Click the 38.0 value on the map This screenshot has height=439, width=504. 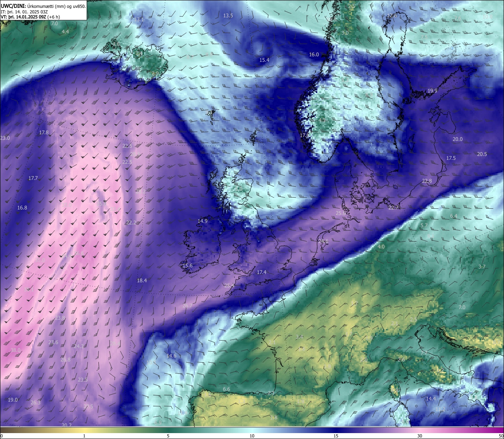pyautogui.click(x=15, y=350)
